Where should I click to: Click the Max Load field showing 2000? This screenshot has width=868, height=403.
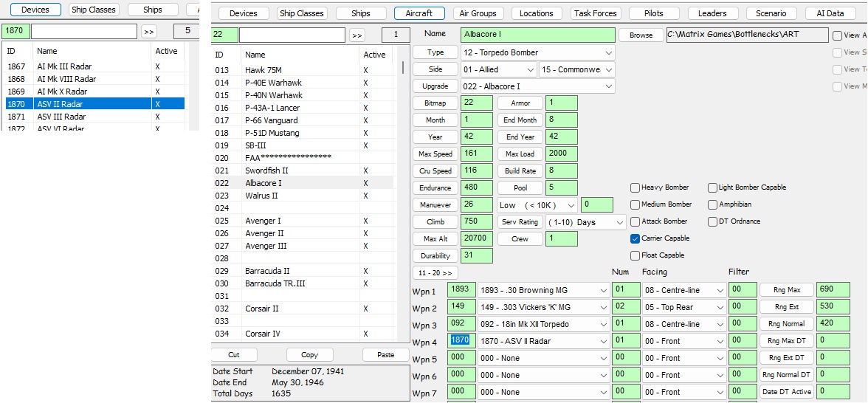(561, 154)
